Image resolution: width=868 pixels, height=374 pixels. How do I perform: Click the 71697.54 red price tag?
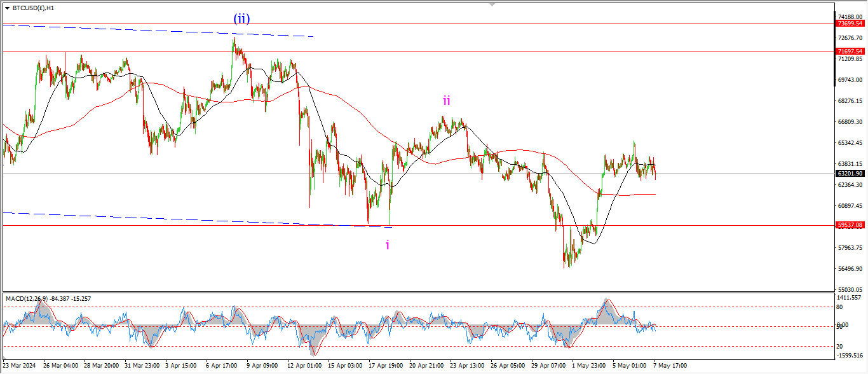tap(850, 52)
